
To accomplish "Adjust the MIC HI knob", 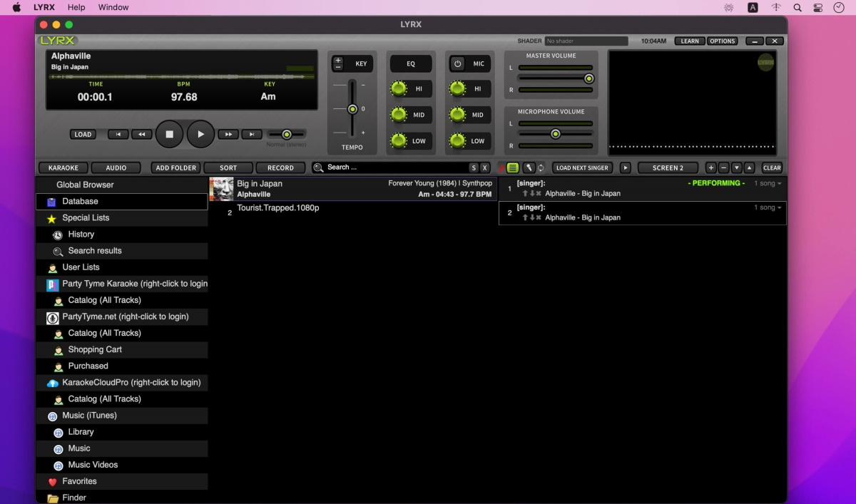I will coord(457,89).
